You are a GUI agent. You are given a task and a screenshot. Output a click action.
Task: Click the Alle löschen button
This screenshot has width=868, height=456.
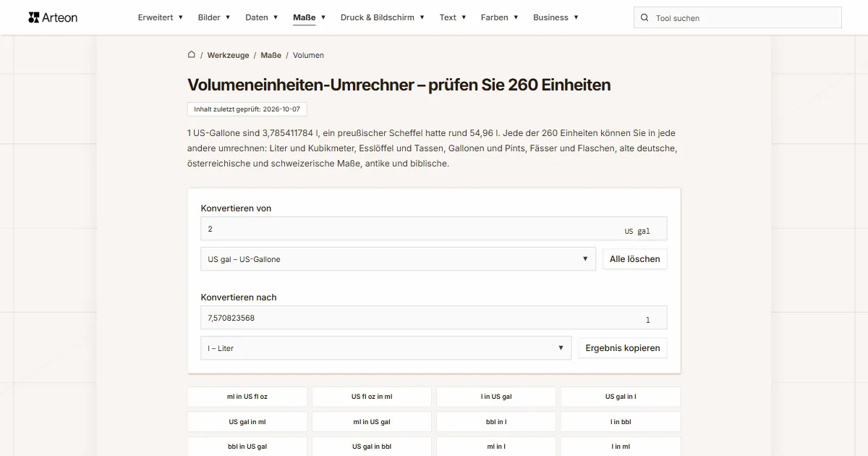tap(635, 259)
